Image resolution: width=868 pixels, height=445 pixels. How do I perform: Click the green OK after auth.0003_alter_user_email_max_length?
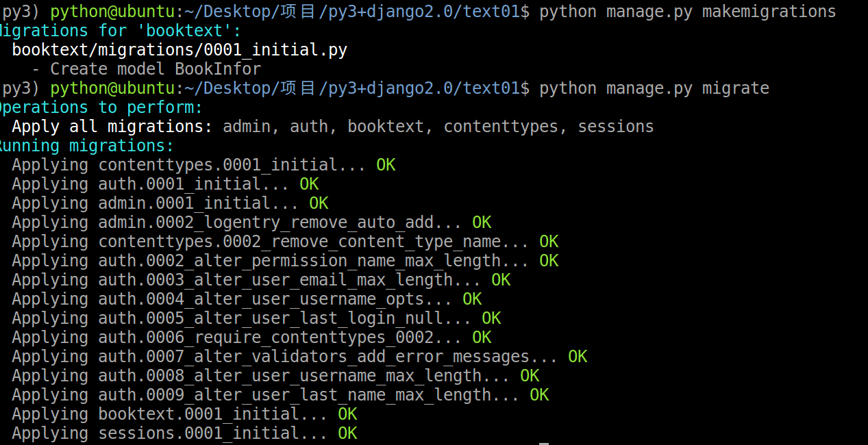(x=501, y=280)
